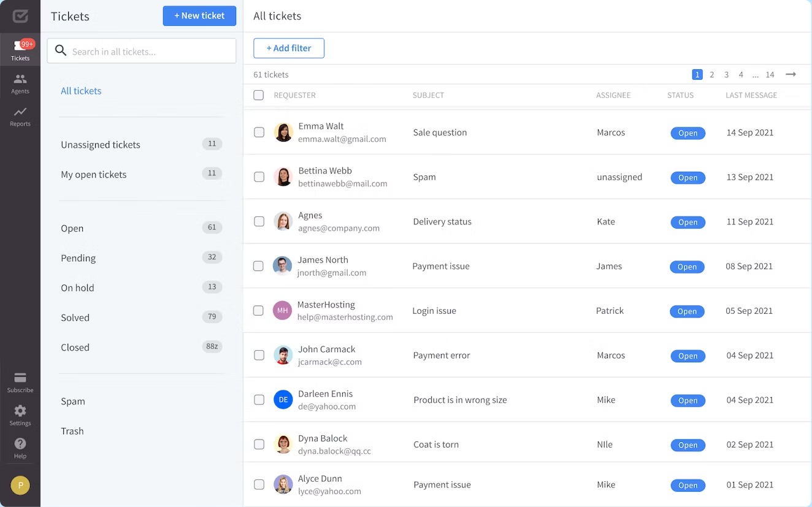Click the search magnifier icon
The width and height of the screenshot is (812, 507).
61,50
